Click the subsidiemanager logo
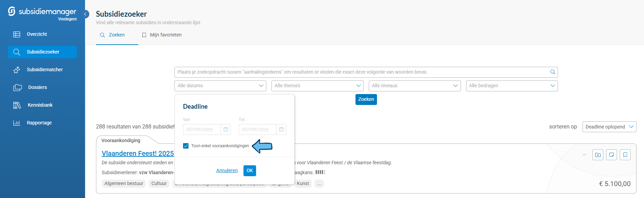Image resolution: width=644 pixels, height=198 pixels. (x=42, y=12)
